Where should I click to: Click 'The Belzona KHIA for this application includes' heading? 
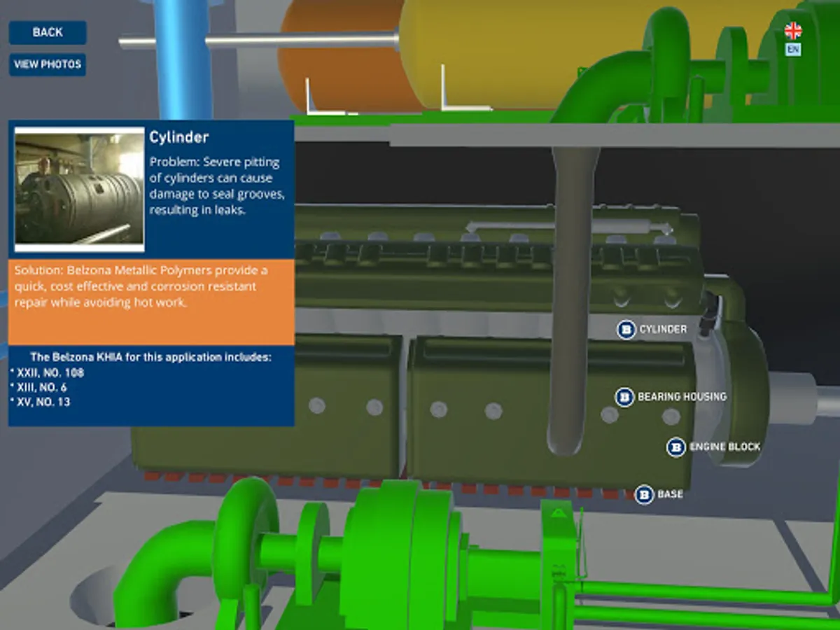151,357
